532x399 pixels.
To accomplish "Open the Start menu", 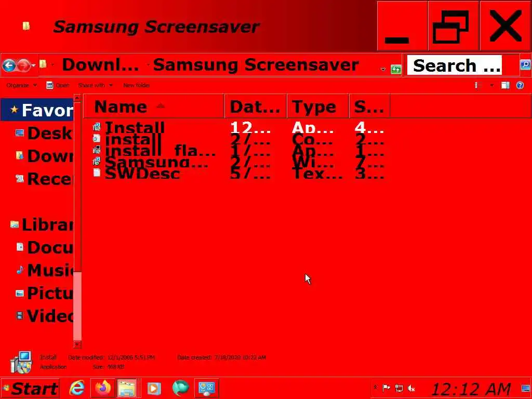I will pos(30,389).
